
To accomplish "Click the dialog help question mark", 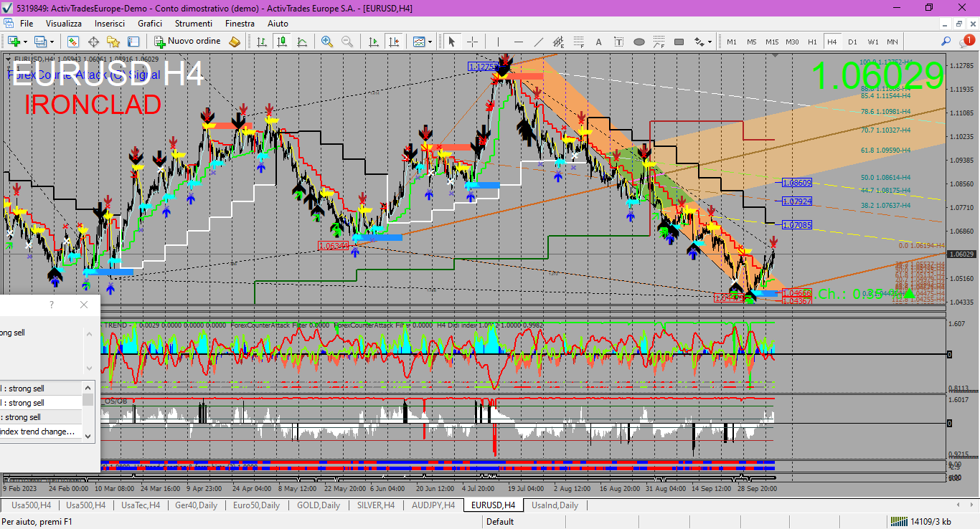I will click(x=51, y=305).
